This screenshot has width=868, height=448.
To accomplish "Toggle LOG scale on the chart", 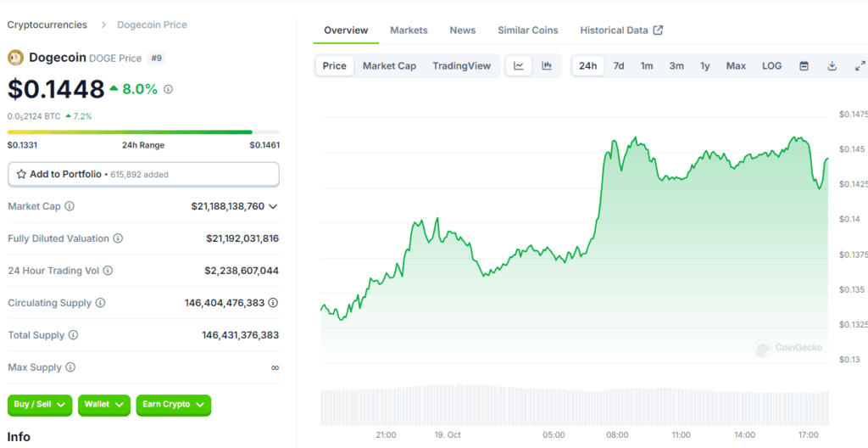I will pyautogui.click(x=771, y=66).
